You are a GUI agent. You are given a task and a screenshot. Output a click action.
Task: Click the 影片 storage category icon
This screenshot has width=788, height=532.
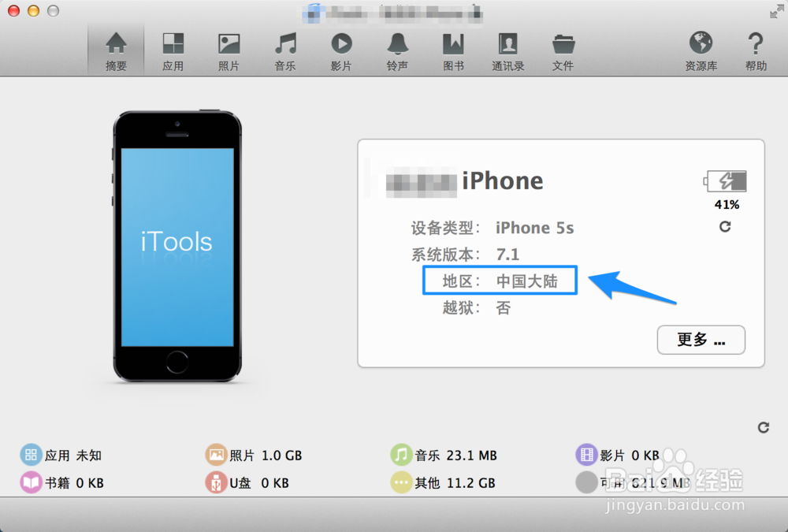point(586,455)
